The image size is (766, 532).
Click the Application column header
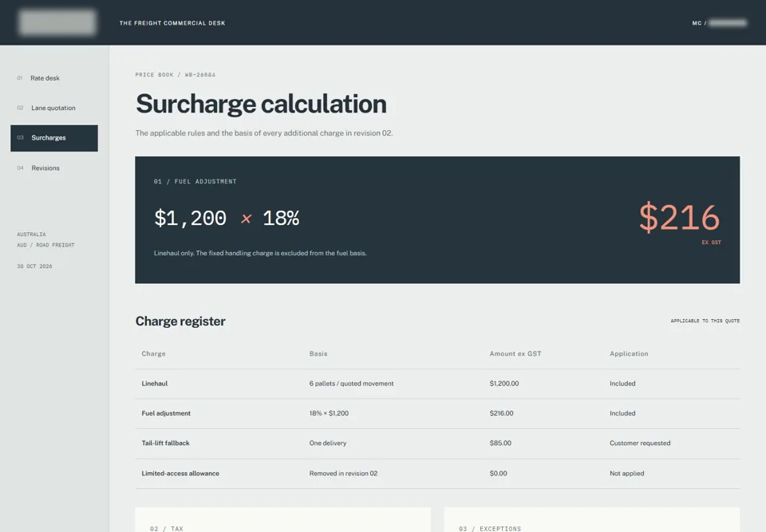[629, 353]
